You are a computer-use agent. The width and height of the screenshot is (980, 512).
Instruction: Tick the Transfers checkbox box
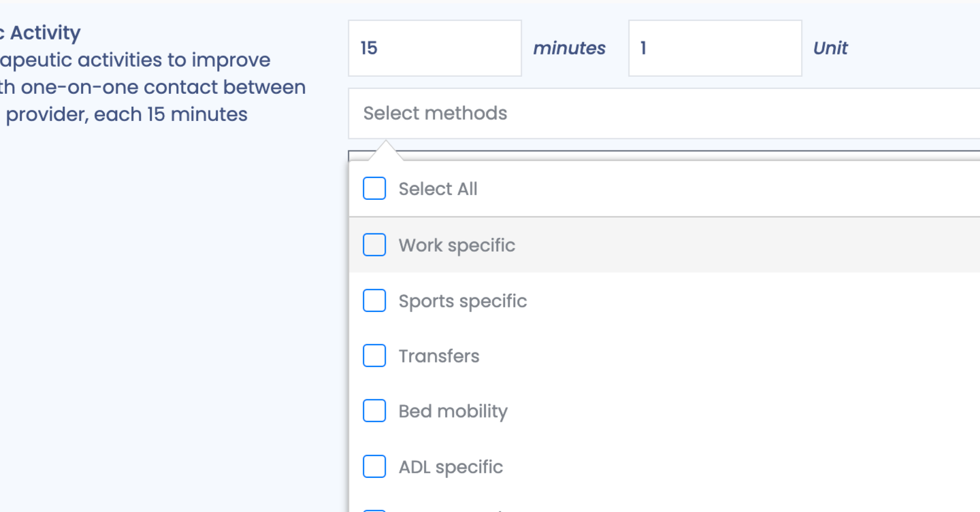click(374, 356)
